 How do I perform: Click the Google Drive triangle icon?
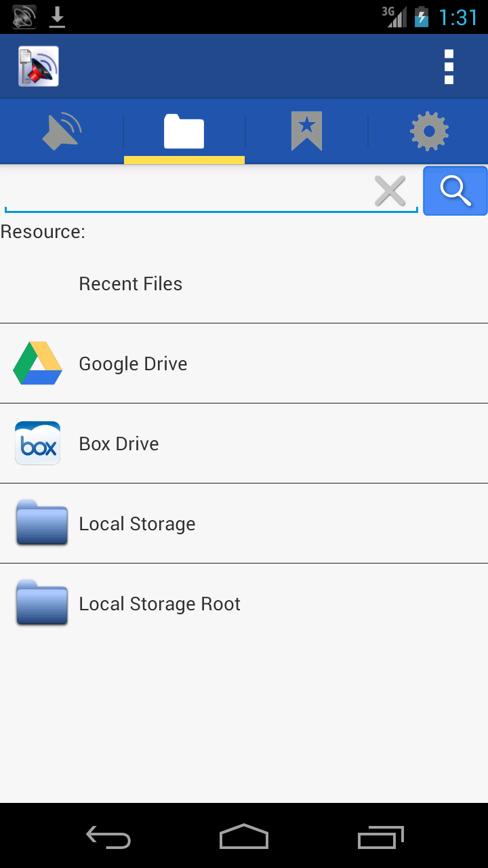click(x=38, y=363)
